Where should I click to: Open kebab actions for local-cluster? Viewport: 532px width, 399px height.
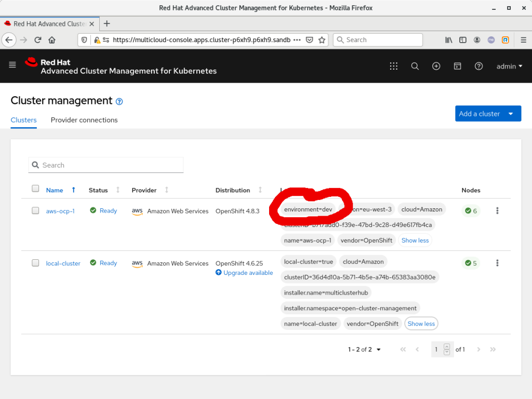coord(497,263)
